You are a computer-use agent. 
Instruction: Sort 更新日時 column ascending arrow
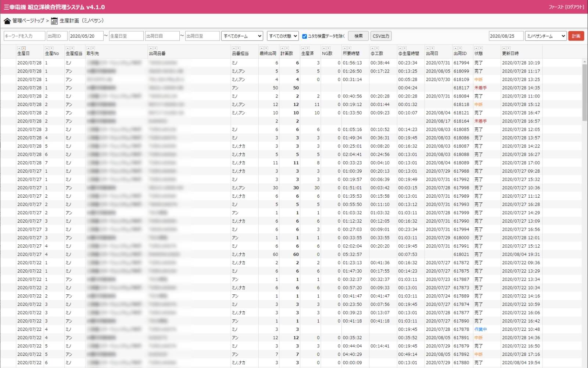point(504,48)
